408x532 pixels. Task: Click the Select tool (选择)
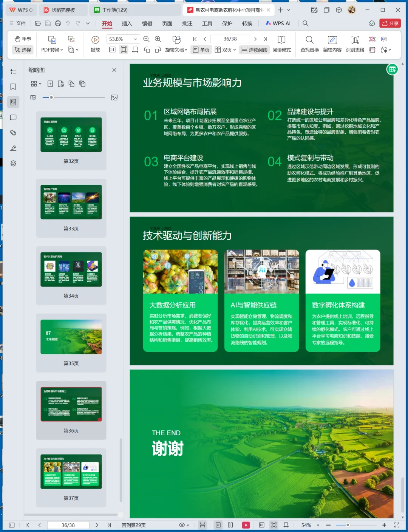click(x=23, y=50)
